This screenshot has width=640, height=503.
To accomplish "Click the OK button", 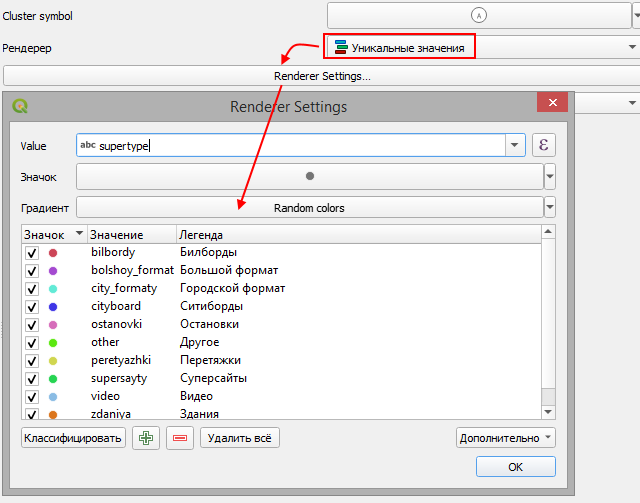I will (x=515, y=467).
